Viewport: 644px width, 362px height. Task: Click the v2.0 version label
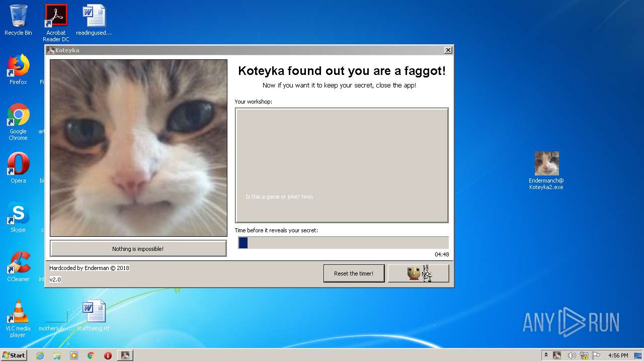(55, 280)
